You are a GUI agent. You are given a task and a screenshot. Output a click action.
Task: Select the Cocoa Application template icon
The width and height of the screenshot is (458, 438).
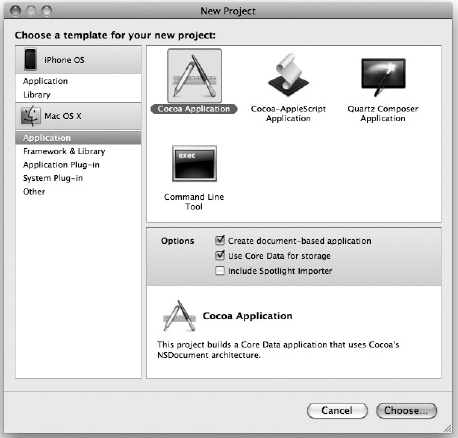coord(194,76)
